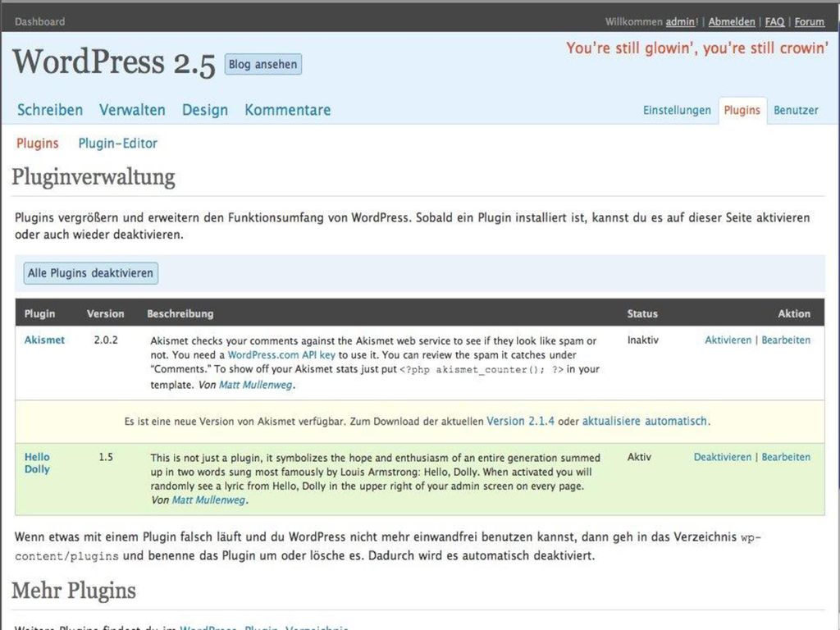The width and height of the screenshot is (840, 630).
Task: Click Akismet version 2.0.2 cell
Action: point(106,340)
